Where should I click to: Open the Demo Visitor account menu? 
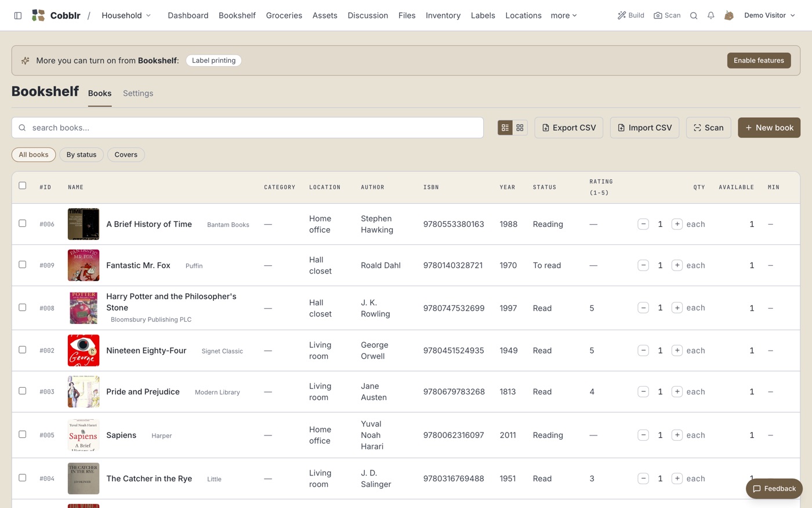pyautogui.click(x=770, y=16)
